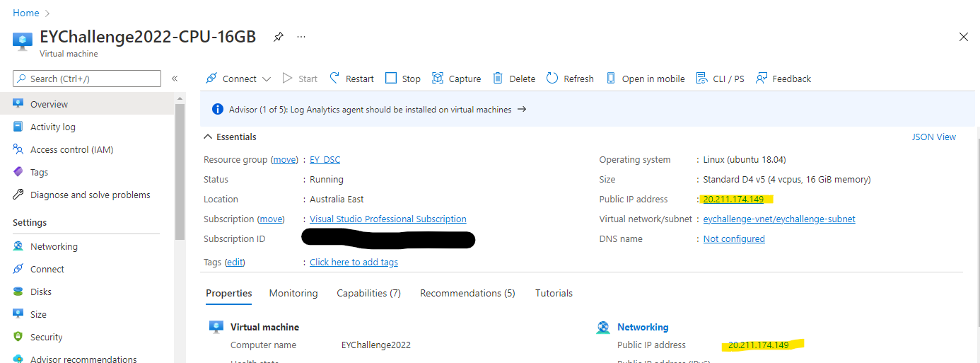Focus the Search (Ctrl+/) box

tap(87, 79)
